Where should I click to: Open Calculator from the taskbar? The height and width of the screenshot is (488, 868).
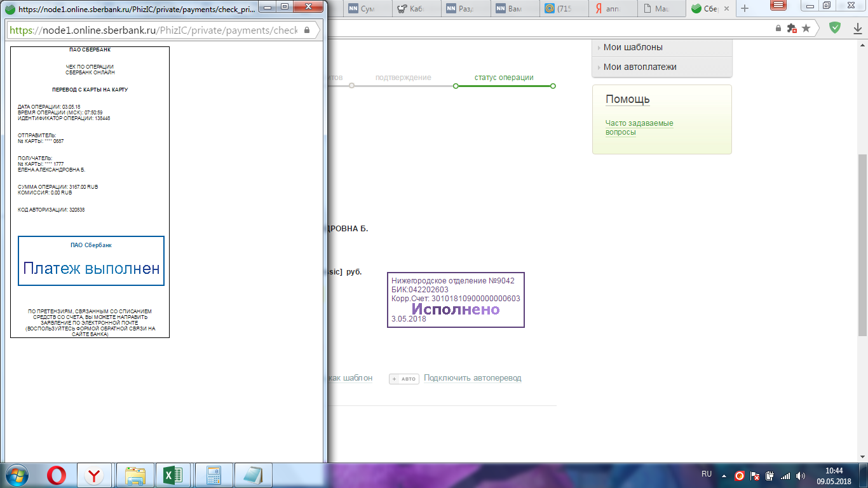pyautogui.click(x=214, y=475)
